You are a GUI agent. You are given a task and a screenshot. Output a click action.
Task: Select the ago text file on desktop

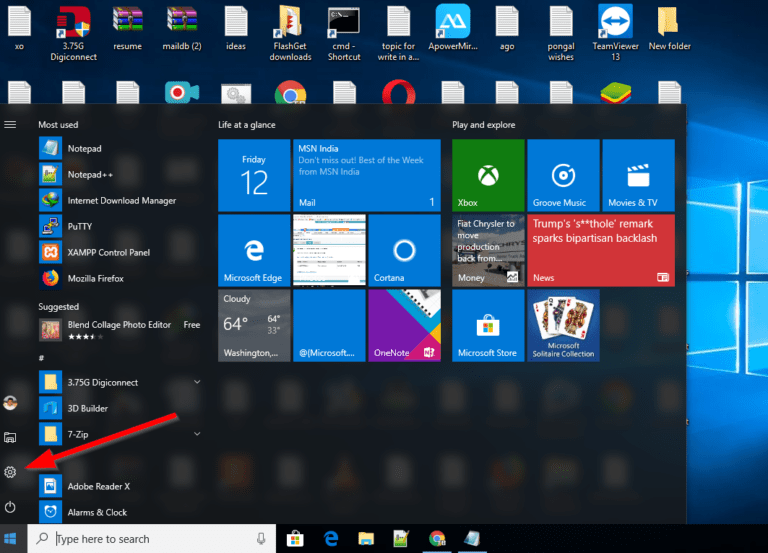pos(507,28)
